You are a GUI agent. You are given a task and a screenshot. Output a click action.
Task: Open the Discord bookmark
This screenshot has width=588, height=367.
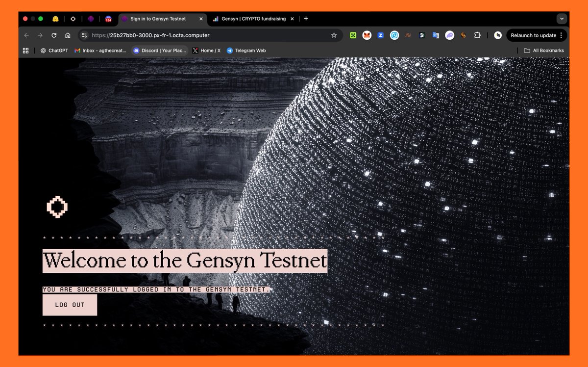(160, 51)
